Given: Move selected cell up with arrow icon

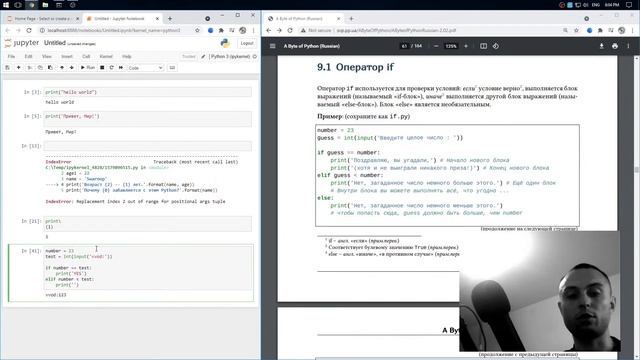Looking at the screenshot, I should (62, 68).
